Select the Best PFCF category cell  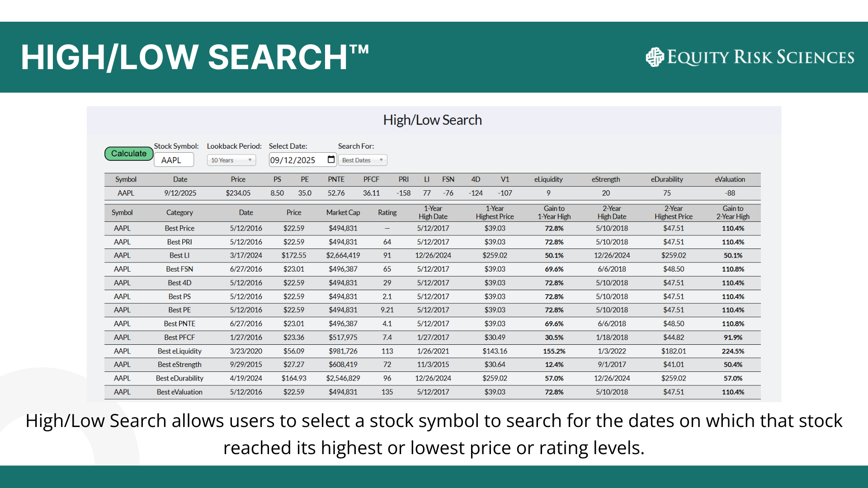coord(179,337)
